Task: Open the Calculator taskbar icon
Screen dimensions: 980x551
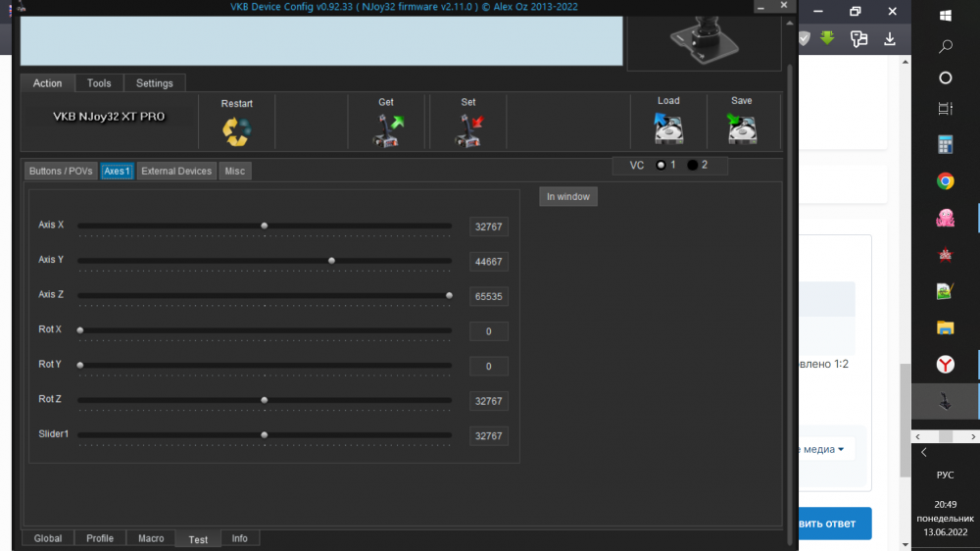Action: [945, 144]
